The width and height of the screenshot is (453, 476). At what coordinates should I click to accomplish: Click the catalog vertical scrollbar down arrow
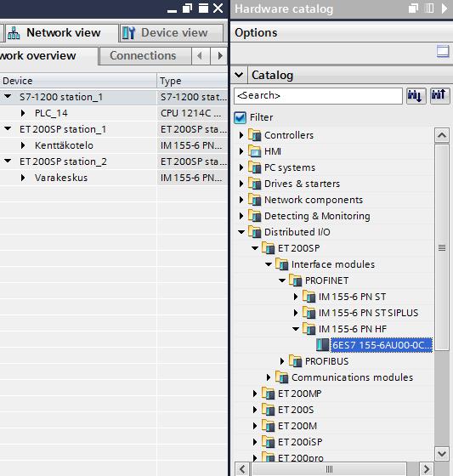442,454
